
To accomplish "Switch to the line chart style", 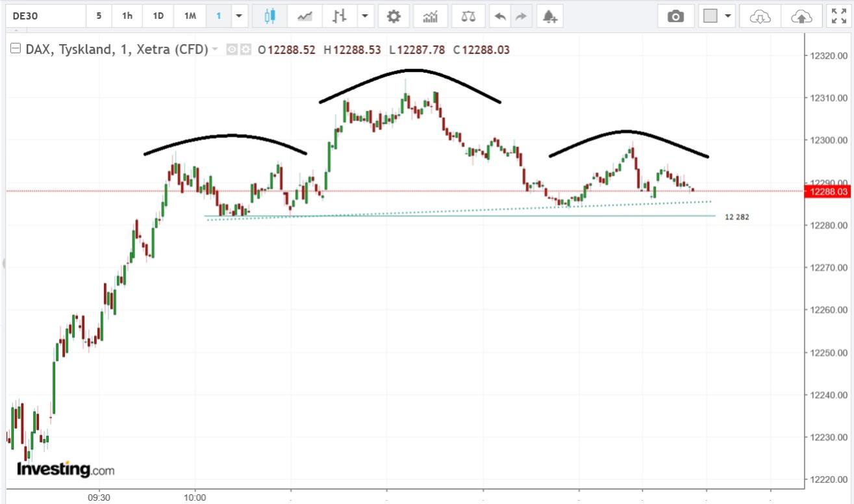I will click(305, 16).
